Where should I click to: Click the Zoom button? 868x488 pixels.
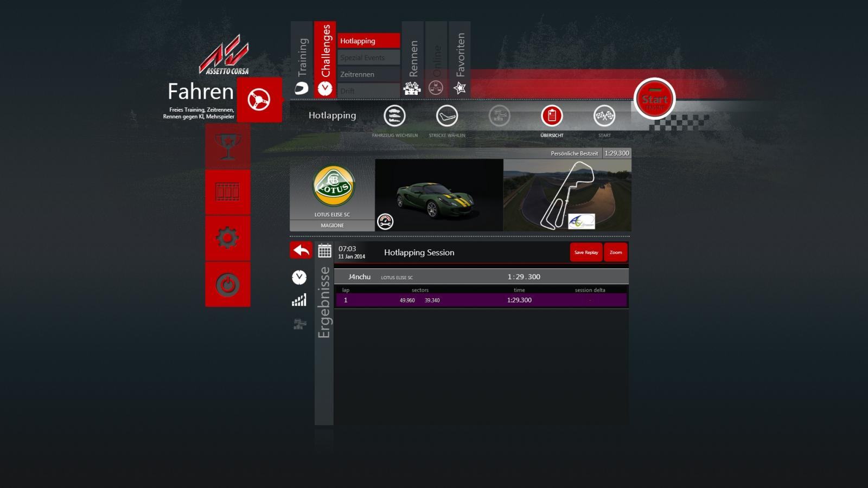click(616, 252)
